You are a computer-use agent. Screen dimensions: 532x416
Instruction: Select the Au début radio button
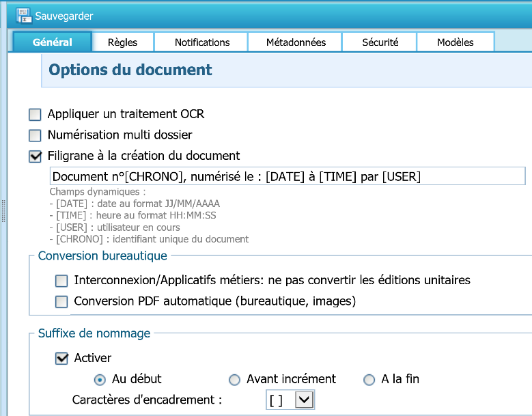pyautogui.click(x=100, y=379)
